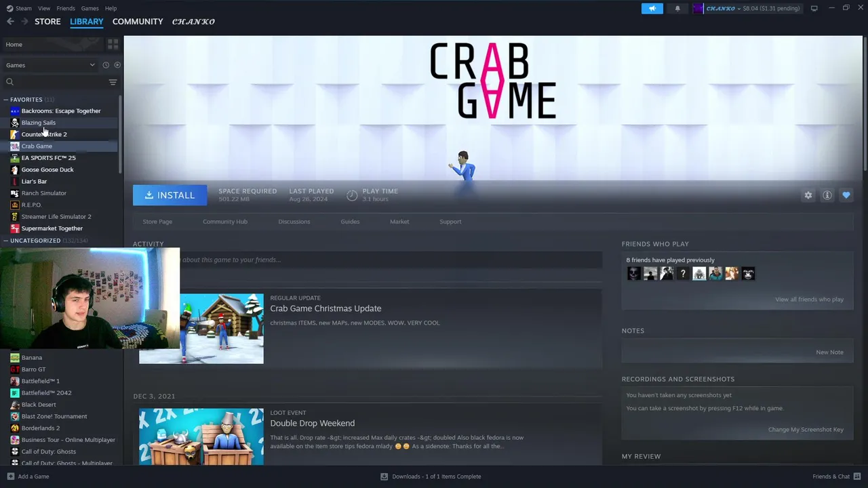Click the unknown question-mark friend avatar

683,274
